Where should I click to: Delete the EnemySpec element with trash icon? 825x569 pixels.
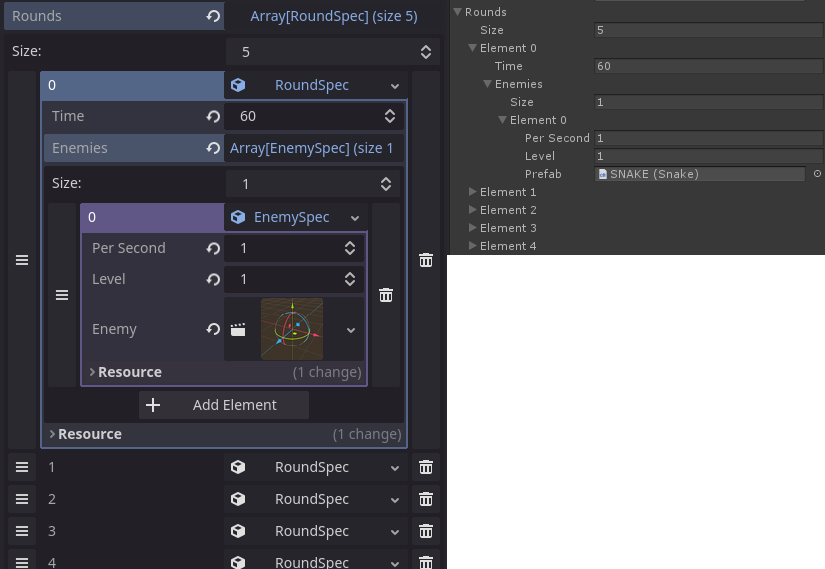[386, 295]
